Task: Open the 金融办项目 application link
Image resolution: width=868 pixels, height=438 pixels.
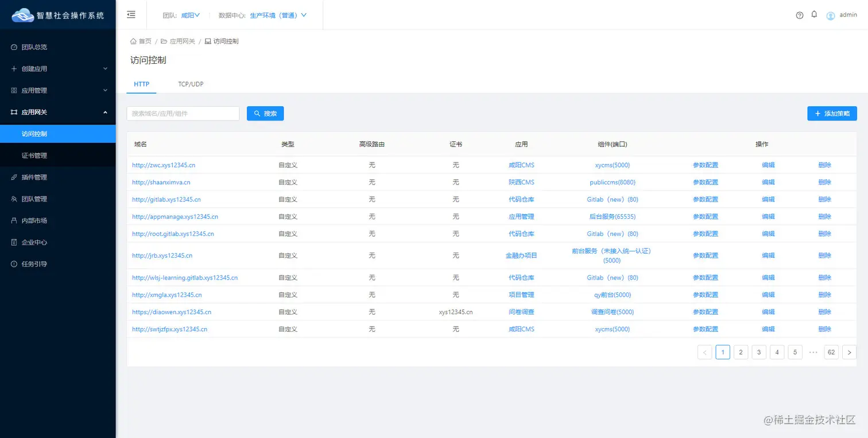Action: click(521, 255)
